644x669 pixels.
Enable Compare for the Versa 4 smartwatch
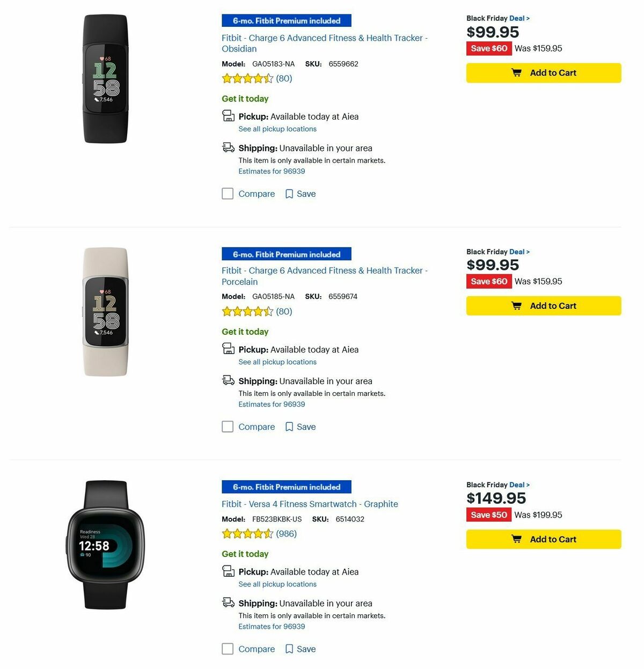click(228, 649)
